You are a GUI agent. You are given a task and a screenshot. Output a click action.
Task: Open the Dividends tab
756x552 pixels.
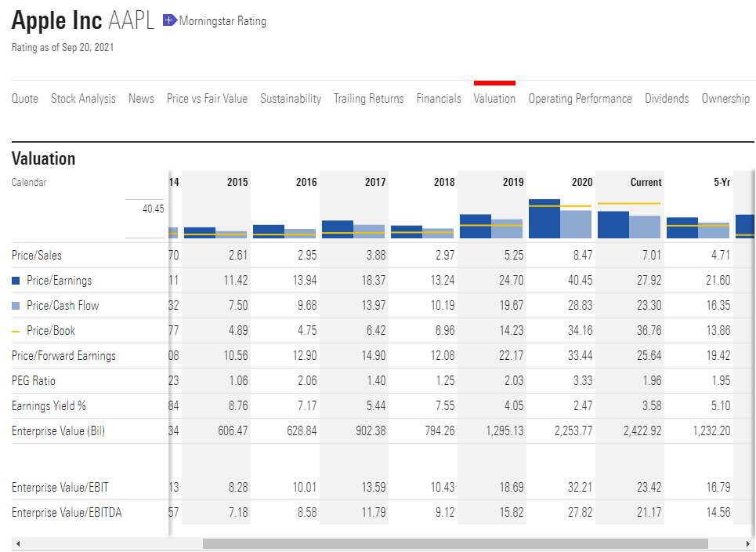(x=667, y=99)
